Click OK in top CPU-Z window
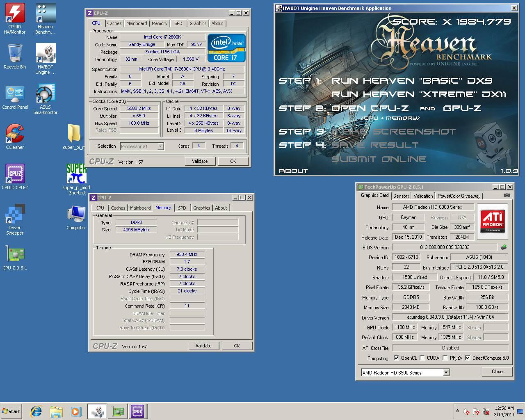The height and width of the screenshot is (420, 525). click(233, 161)
